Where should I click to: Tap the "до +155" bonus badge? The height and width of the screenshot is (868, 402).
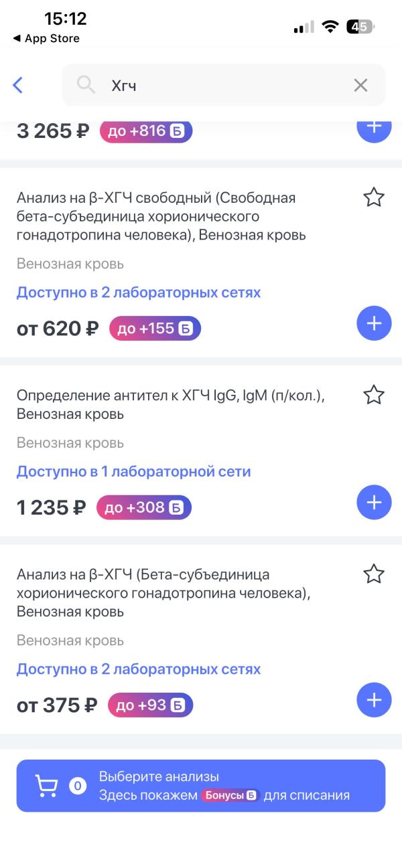coord(155,329)
